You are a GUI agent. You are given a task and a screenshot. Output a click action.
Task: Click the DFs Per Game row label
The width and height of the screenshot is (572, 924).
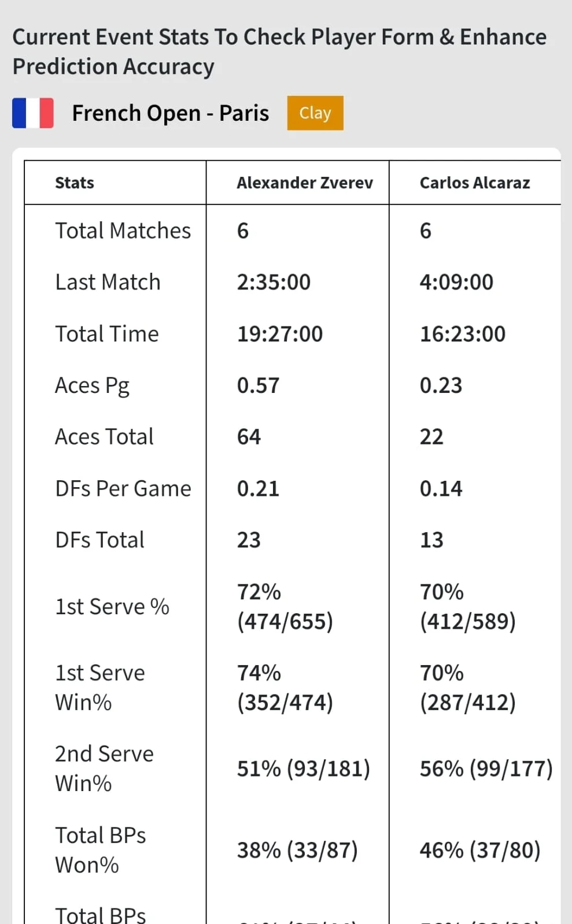[123, 488]
